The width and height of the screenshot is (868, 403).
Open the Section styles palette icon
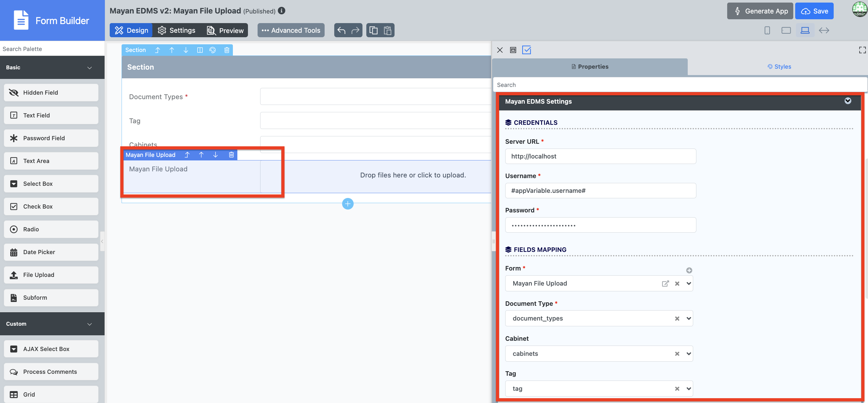[212, 50]
